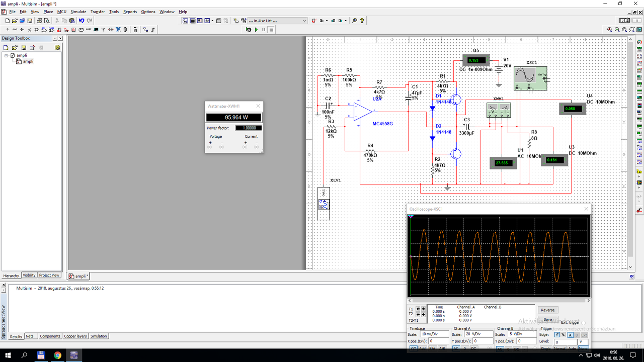Screen dimensions: 644x362
Task: Toggle the ampli design checkbox in tree
Action: (x=13, y=55)
